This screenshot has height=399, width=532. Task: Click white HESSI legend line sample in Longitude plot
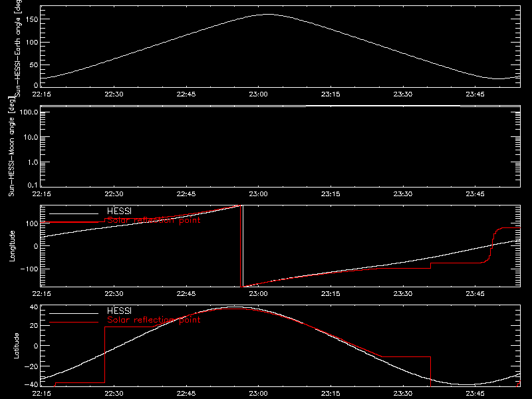(x=74, y=213)
